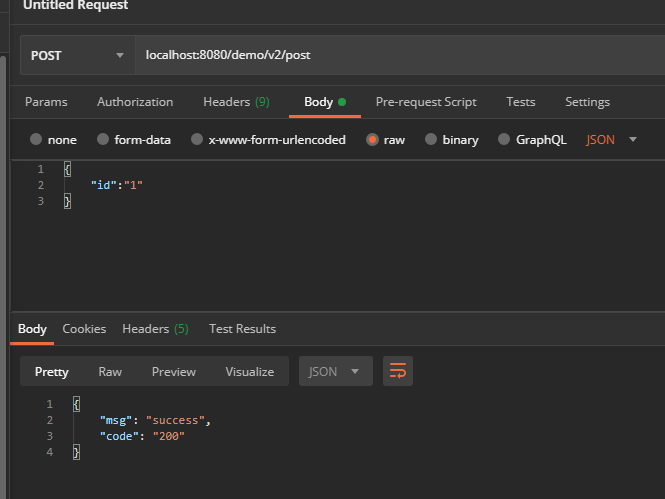Switch to the Params tab

click(x=46, y=102)
